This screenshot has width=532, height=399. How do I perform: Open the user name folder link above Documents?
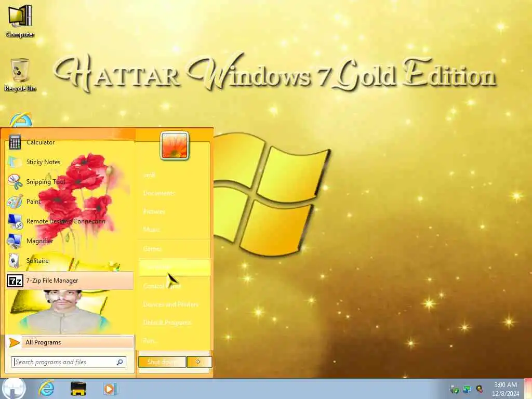[x=149, y=175]
